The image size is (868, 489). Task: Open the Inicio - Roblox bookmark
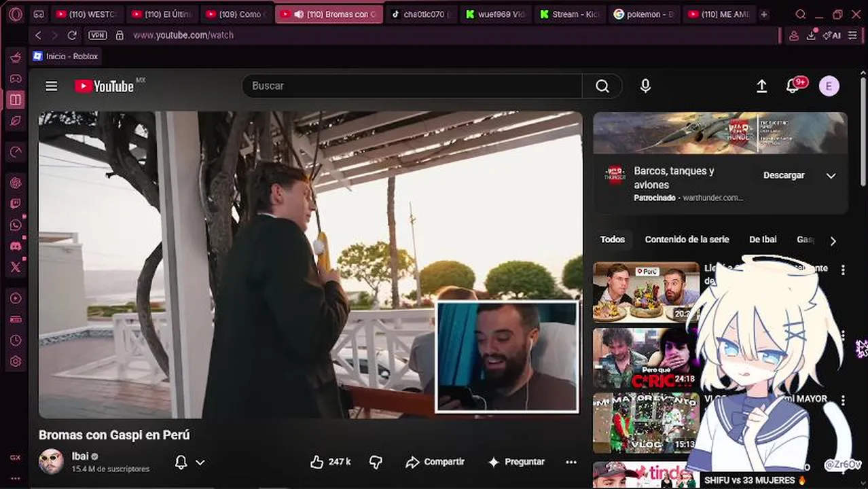(65, 56)
